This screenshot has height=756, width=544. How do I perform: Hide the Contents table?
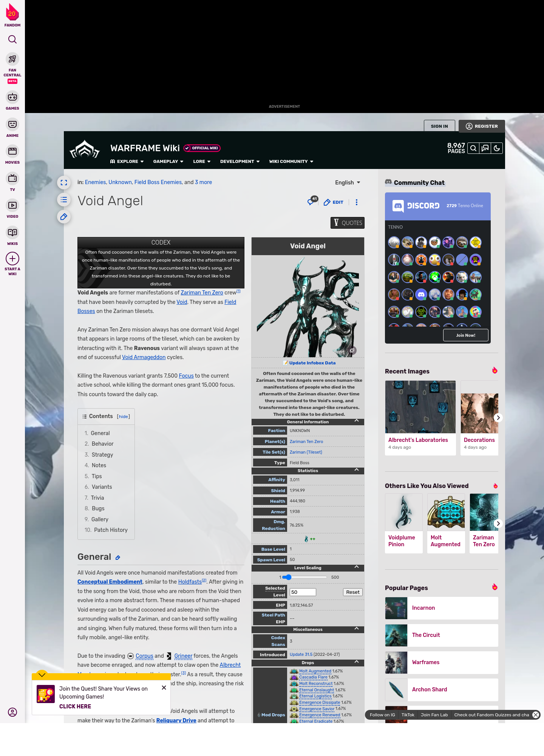click(124, 417)
